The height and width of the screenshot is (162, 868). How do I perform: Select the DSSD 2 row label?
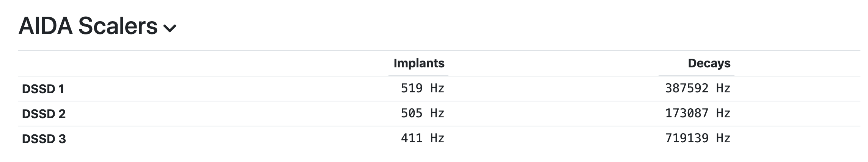tap(44, 114)
